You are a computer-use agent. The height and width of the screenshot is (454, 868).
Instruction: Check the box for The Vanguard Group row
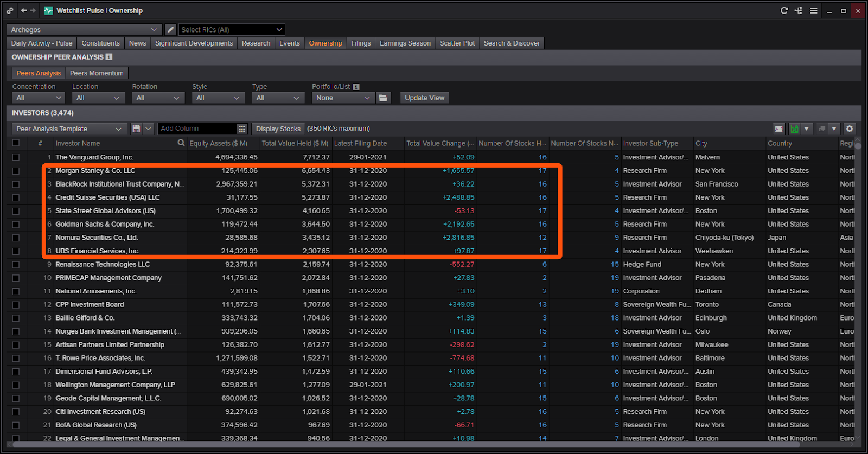tap(16, 157)
